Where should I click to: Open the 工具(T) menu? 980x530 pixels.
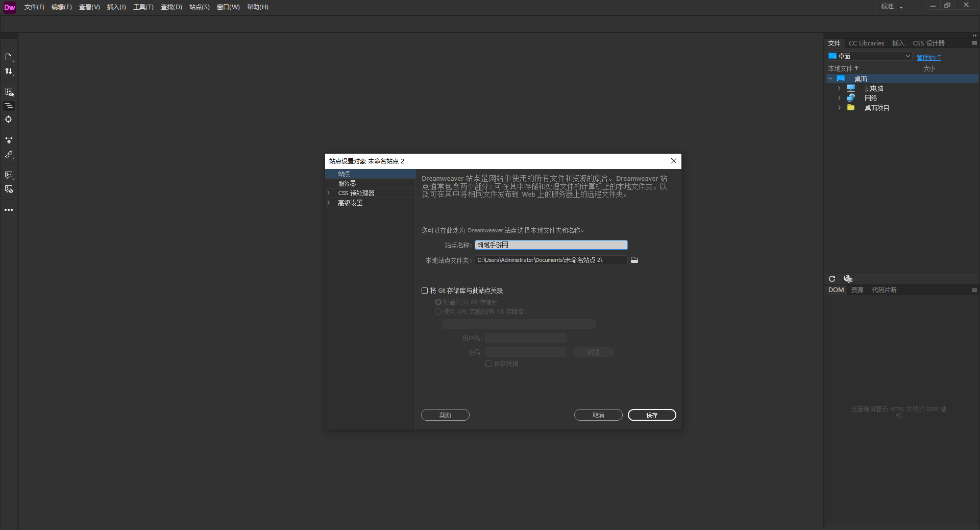tap(143, 7)
